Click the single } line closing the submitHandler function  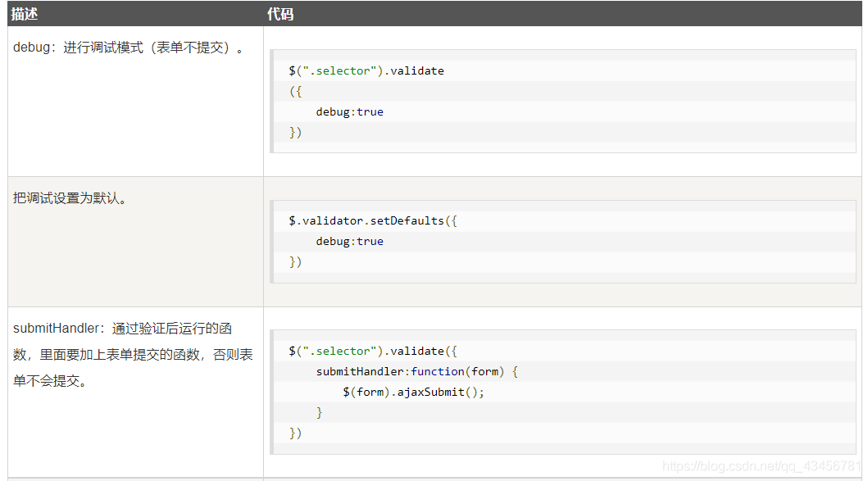pyautogui.click(x=319, y=412)
